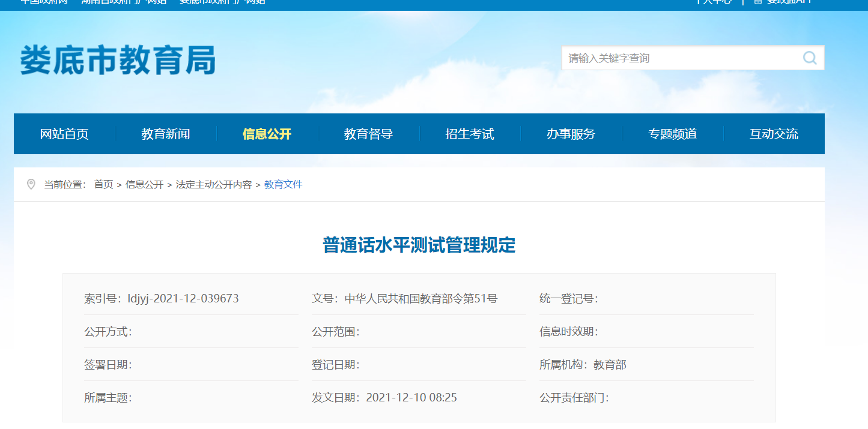Viewport: 868px width, 429px height.
Task: Click the 娄底市教育局 site logo
Action: pyautogui.click(x=118, y=61)
